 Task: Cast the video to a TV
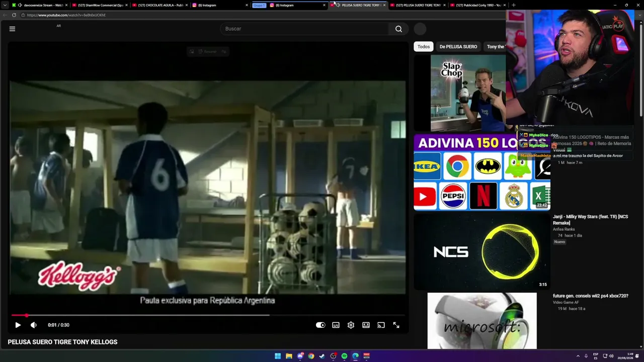(381, 325)
